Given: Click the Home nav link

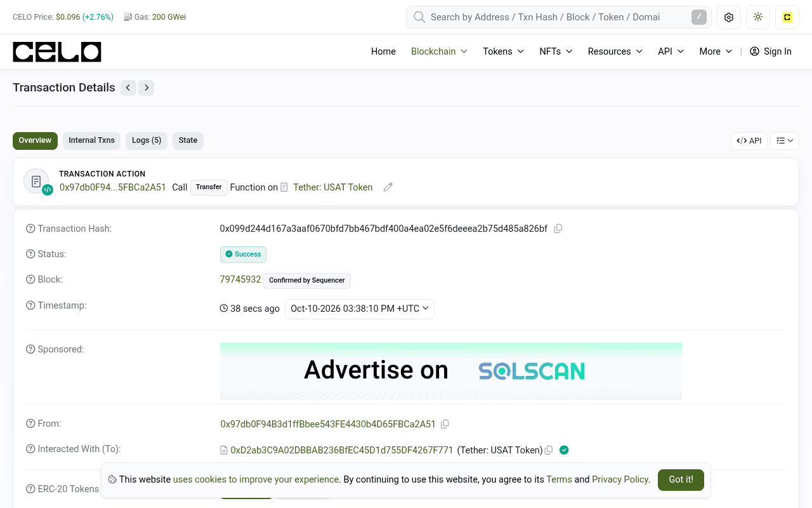Looking at the screenshot, I should pyautogui.click(x=383, y=51).
